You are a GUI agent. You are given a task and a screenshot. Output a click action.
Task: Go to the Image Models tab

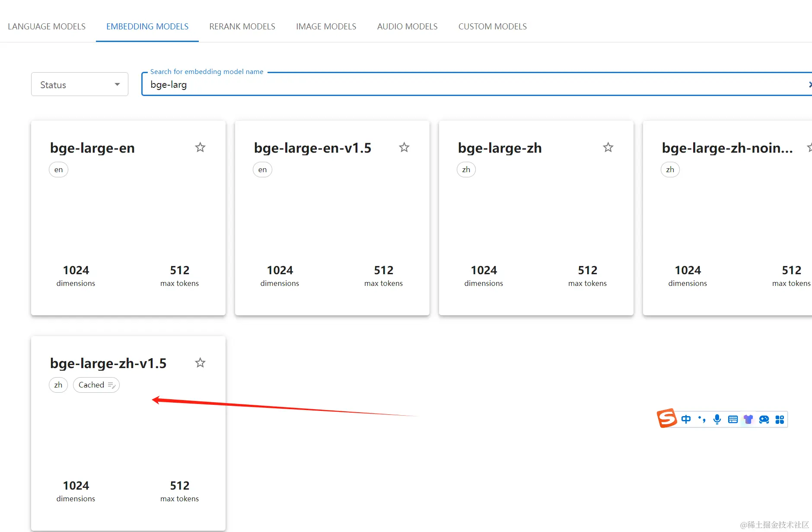tap(326, 26)
